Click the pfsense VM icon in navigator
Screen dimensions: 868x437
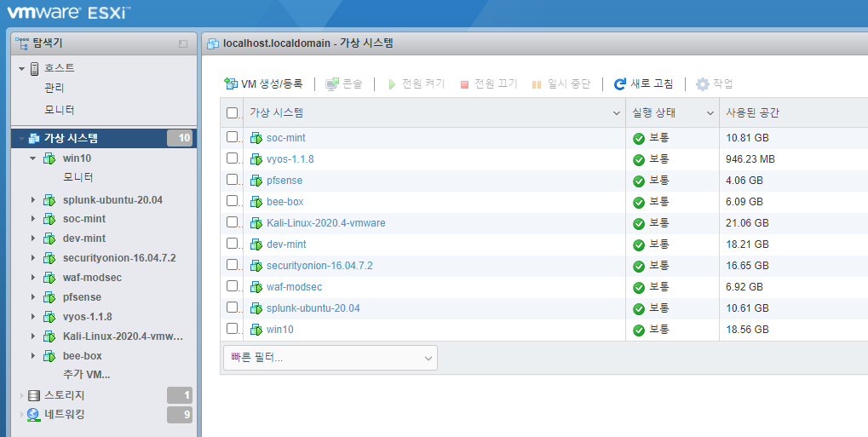click(x=49, y=297)
